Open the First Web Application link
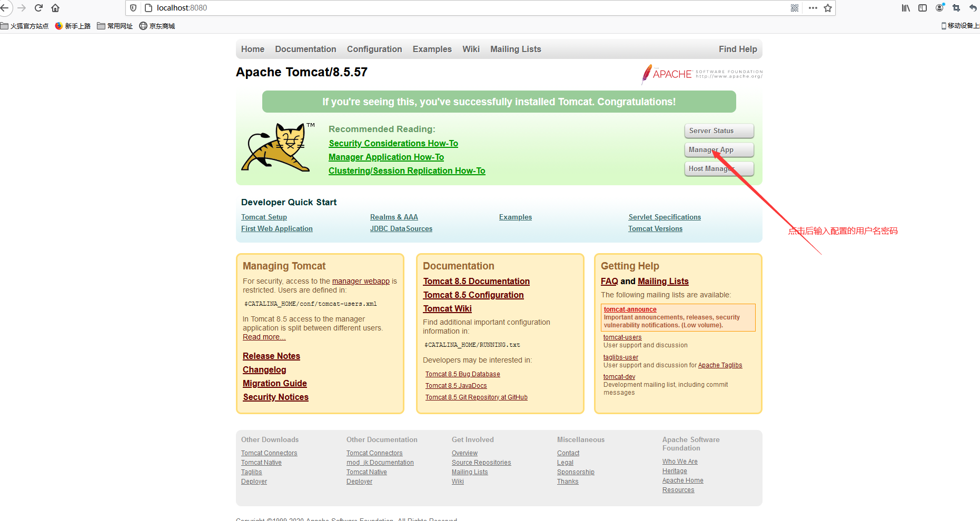The height and width of the screenshot is (521, 980). (277, 228)
